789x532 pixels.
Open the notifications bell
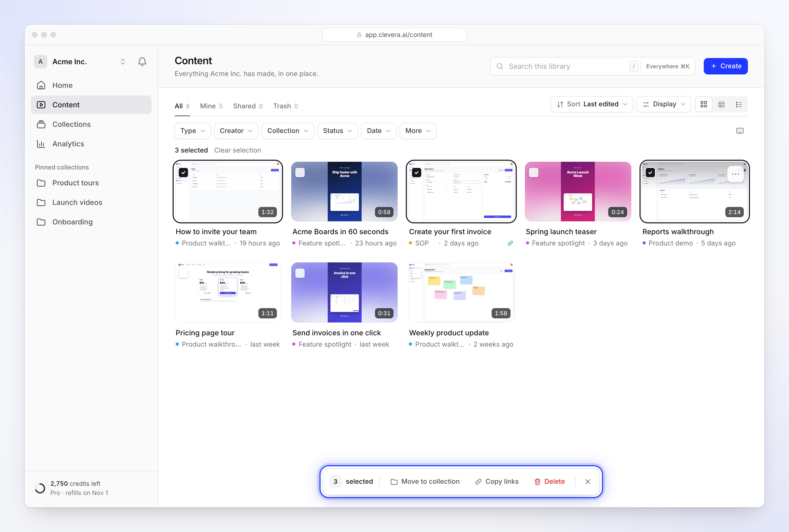click(x=142, y=62)
